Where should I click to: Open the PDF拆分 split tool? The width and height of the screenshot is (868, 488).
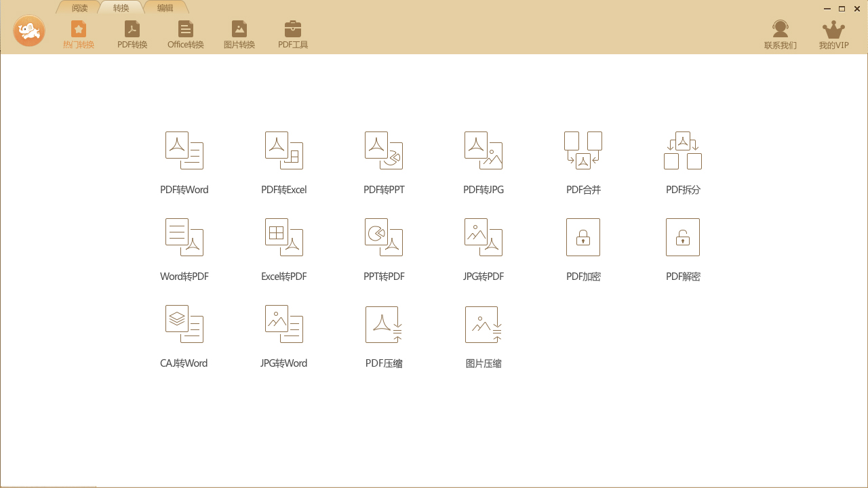tap(683, 151)
